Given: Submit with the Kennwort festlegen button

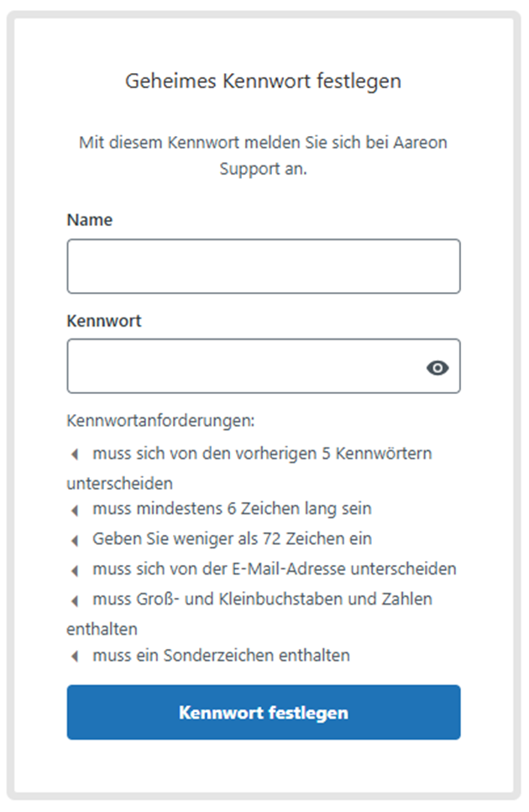Looking at the screenshot, I should (x=264, y=712).
